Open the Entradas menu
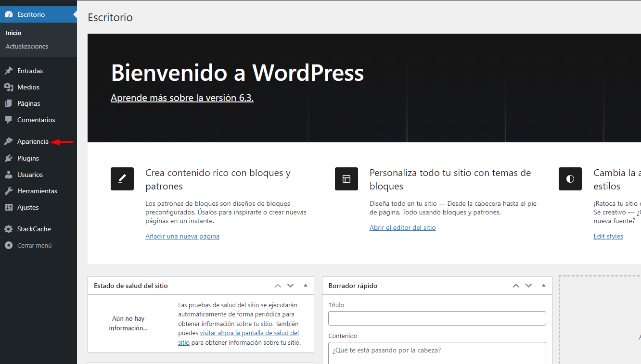The width and height of the screenshot is (641, 364). (x=38, y=71)
